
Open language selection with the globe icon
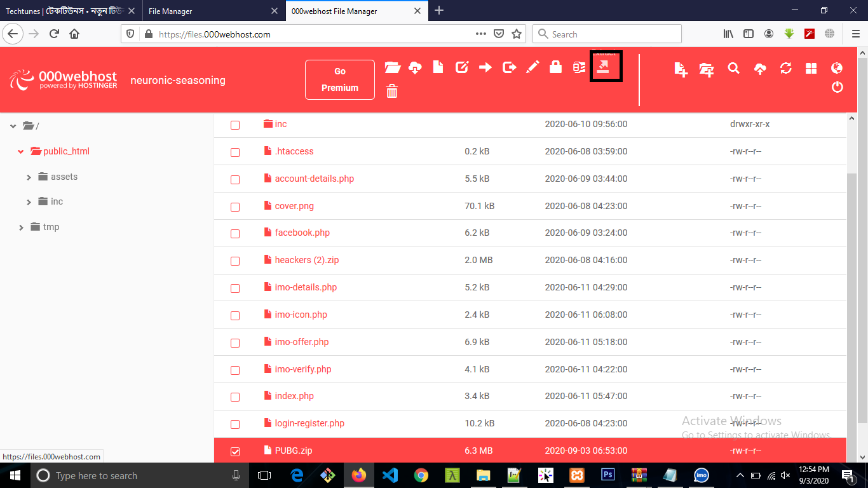pyautogui.click(x=837, y=68)
